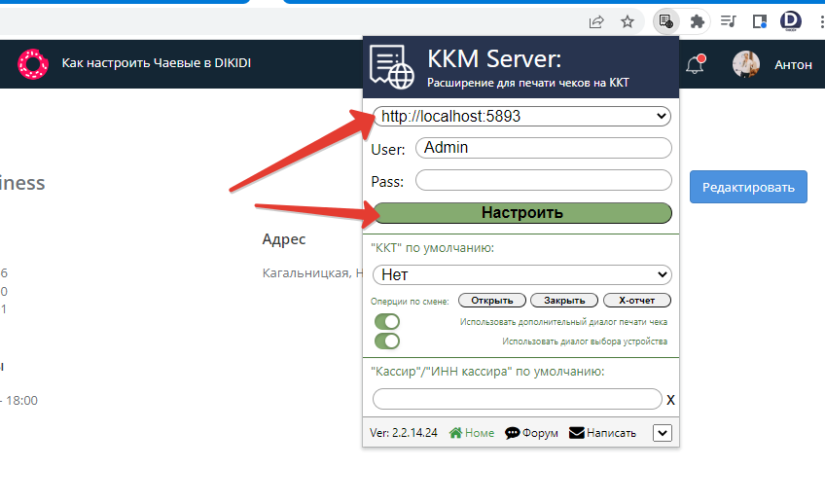Click the DIKIDI pink donut logo
Viewport: 825px width, 504px height.
pyautogui.click(x=33, y=63)
